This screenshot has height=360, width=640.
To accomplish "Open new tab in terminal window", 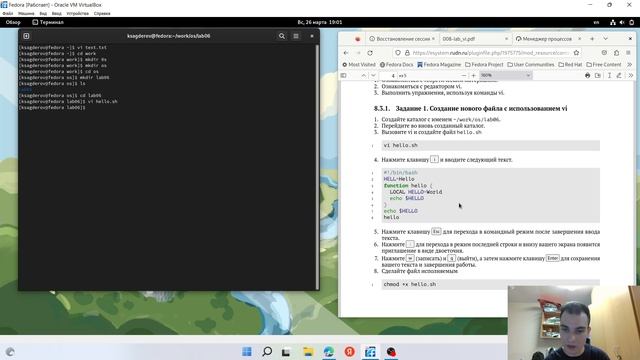I will 26,36.
